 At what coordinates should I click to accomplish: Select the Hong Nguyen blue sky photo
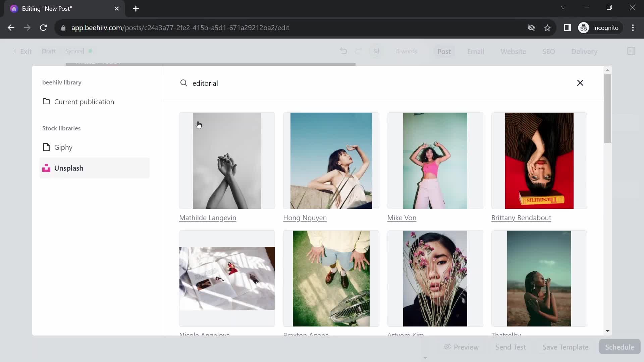tap(331, 161)
